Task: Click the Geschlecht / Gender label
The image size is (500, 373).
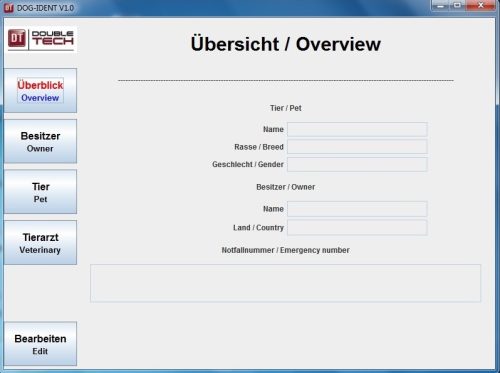Action: click(x=248, y=164)
